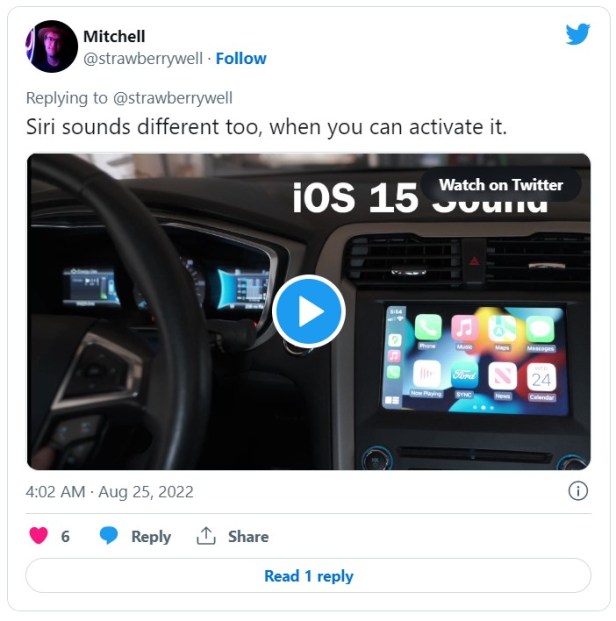Viewport: 616px width, 621px height.
Task: Click the Reply text label
Action: click(x=151, y=537)
